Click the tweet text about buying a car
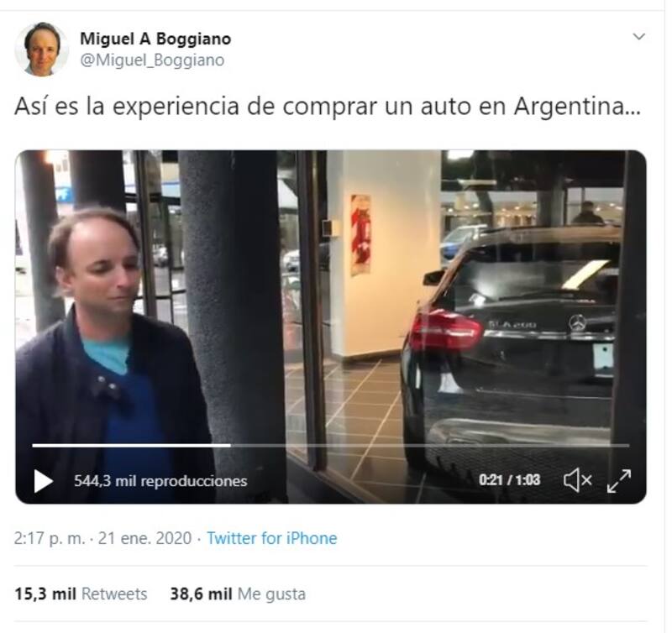 (328, 107)
